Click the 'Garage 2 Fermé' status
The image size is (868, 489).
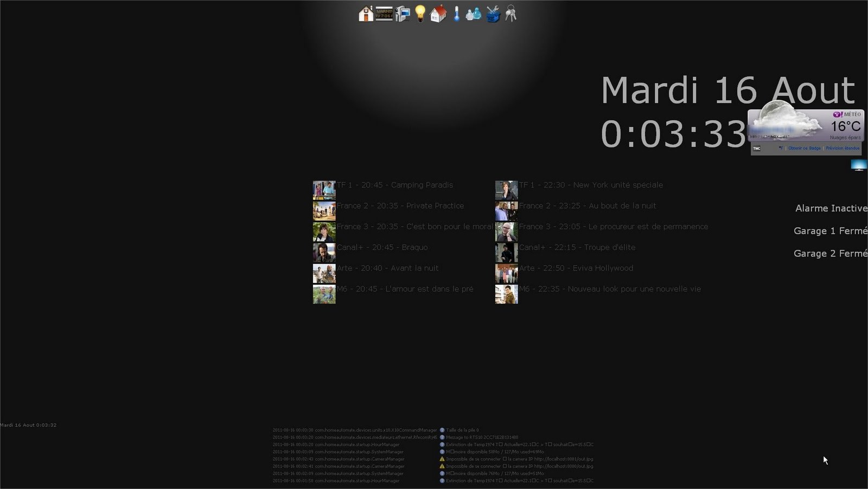pyautogui.click(x=831, y=254)
